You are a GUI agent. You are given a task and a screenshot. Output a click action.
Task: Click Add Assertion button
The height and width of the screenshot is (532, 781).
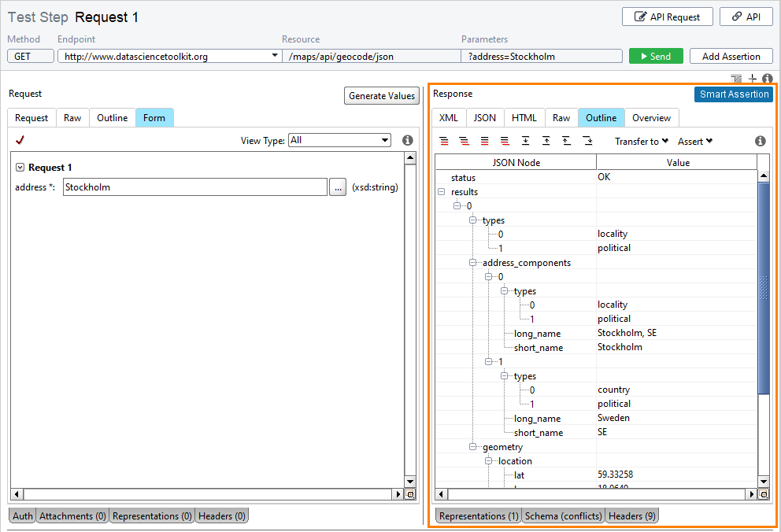click(731, 56)
